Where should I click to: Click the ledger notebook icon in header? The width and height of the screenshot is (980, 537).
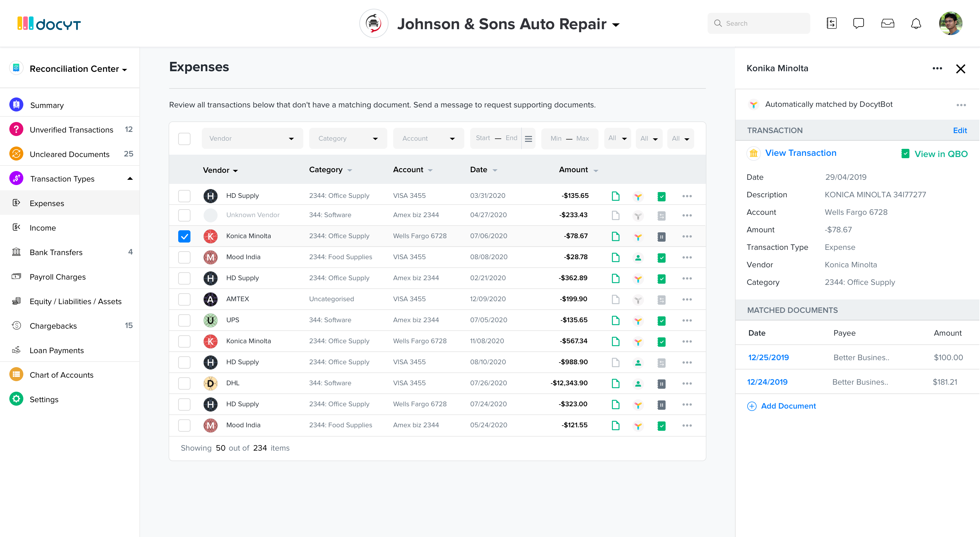[x=831, y=24]
